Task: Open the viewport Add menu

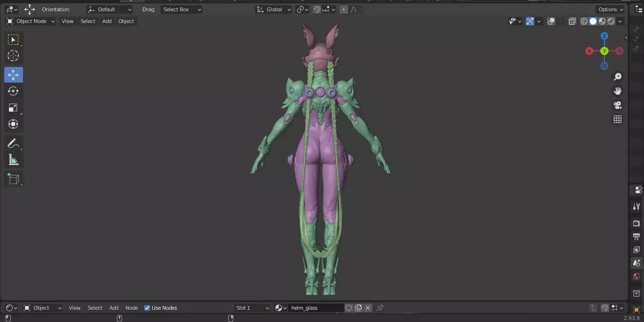Action: coord(107,21)
